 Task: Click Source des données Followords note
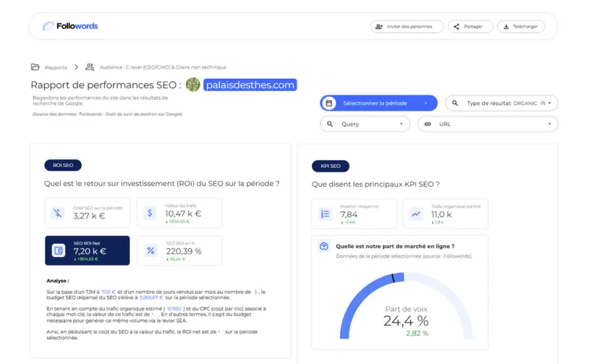coord(107,114)
